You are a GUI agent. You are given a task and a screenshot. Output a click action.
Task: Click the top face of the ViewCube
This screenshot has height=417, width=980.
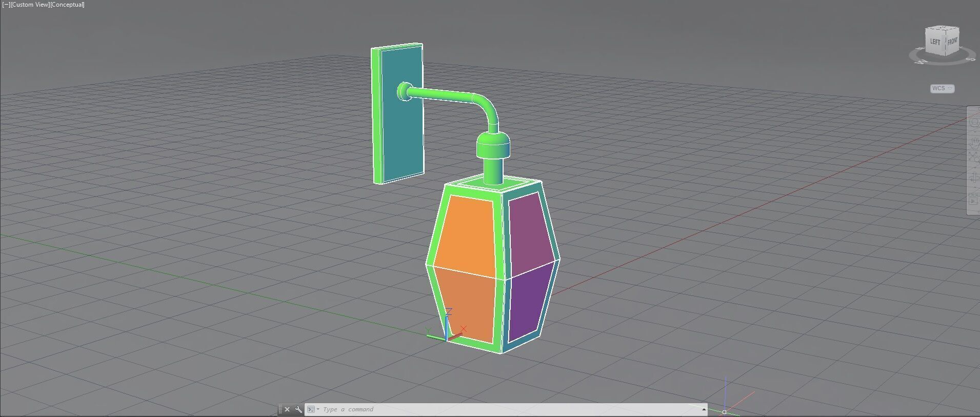tap(943, 28)
